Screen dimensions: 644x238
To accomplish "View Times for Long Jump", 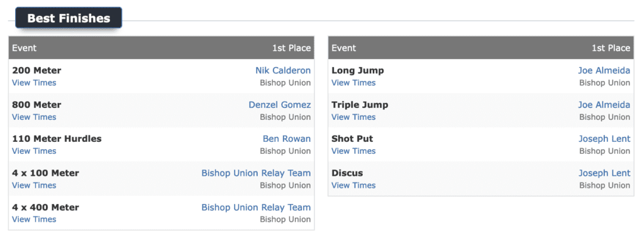I will [x=353, y=83].
